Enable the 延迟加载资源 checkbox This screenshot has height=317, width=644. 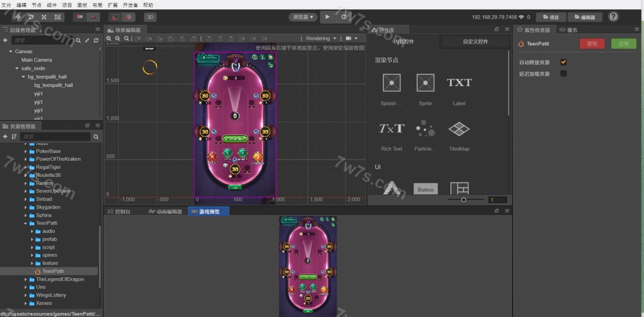(x=563, y=74)
